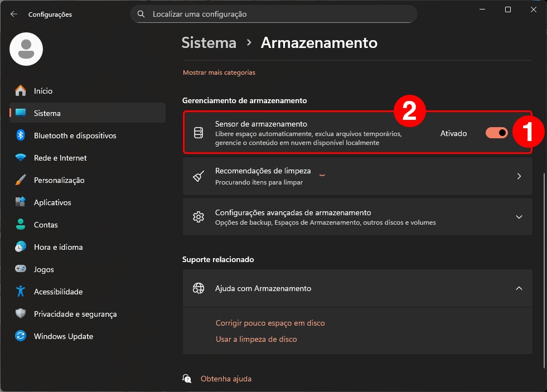Click the Personalização paintbrush icon

21,180
